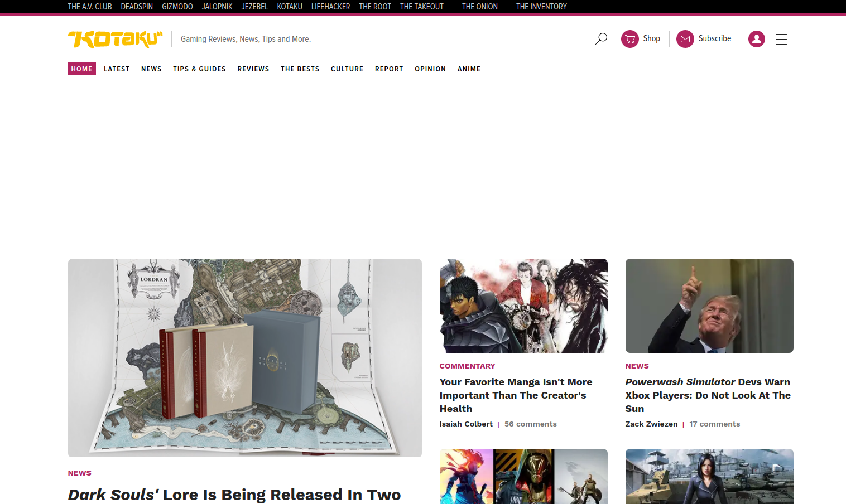This screenshot has height=504, width=846.
Task: Open the hamburger menu icon
Action: click(x=781, y=39)
